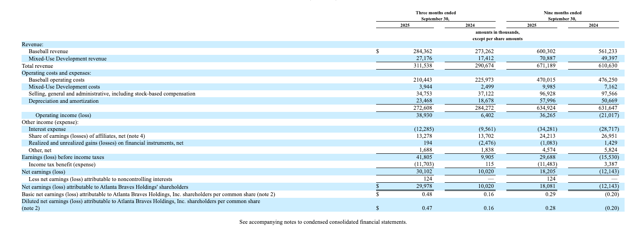Click the Total revenue value 311,538

coord(422,66)
